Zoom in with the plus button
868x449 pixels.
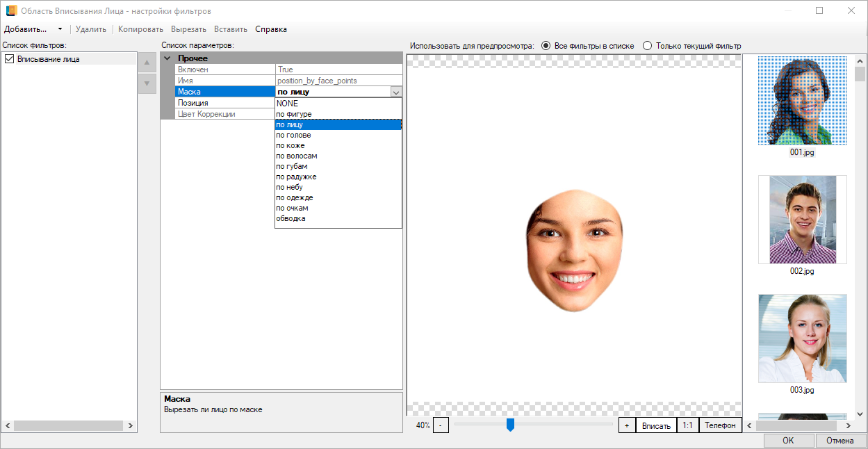pyautogui.click(x=627, y=425)
